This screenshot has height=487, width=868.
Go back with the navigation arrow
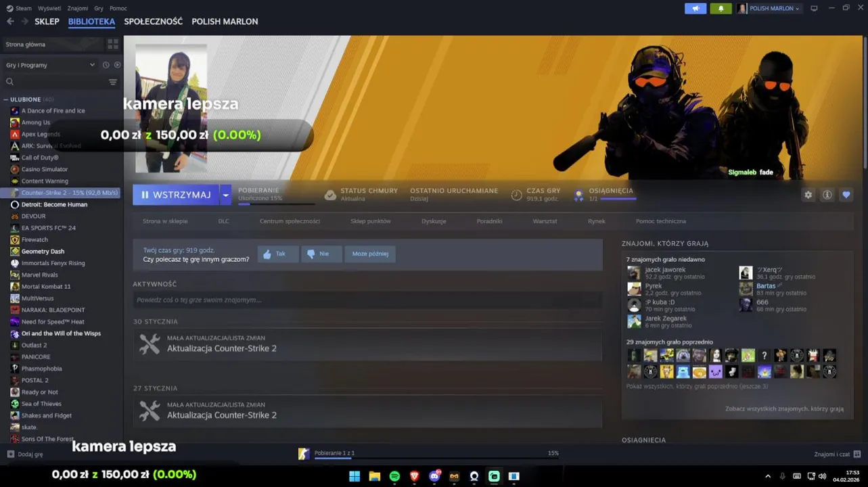(x=10, y=22)
